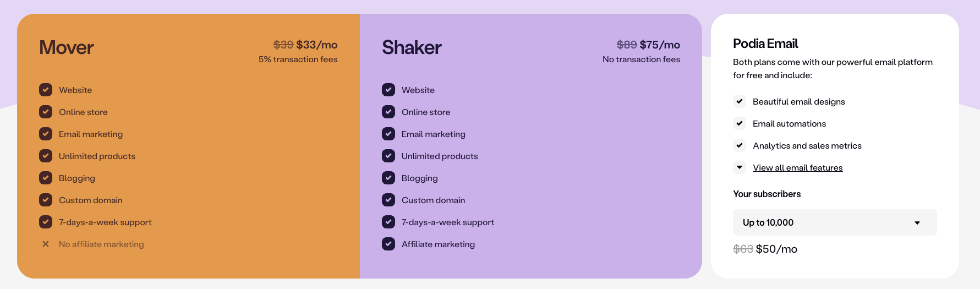Open the View all email features link

pos(797,168)
